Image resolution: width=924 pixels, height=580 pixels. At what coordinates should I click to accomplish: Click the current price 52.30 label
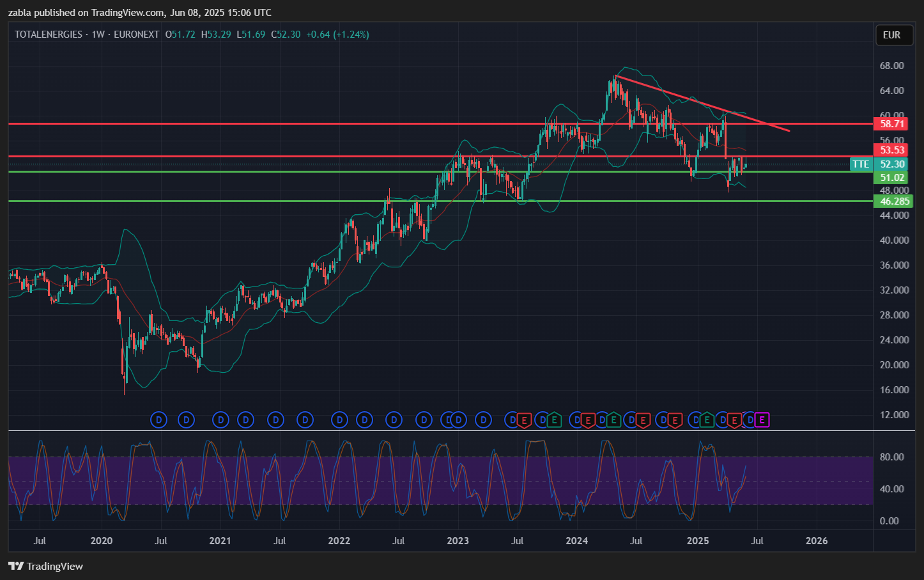point(892,164)
